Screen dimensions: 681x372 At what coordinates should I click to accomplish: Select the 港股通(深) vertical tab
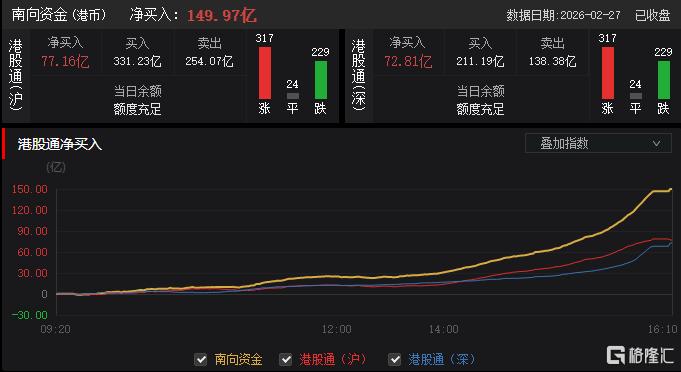359,76
